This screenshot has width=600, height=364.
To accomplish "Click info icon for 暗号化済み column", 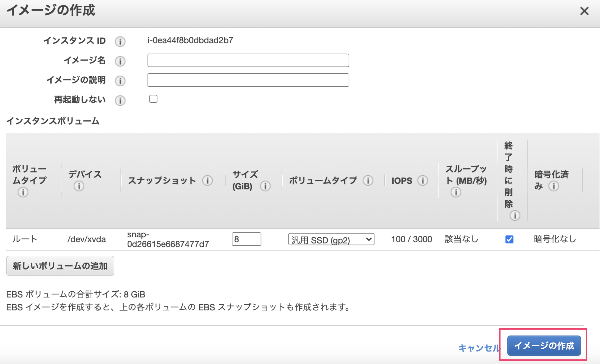I will [554, 186].
